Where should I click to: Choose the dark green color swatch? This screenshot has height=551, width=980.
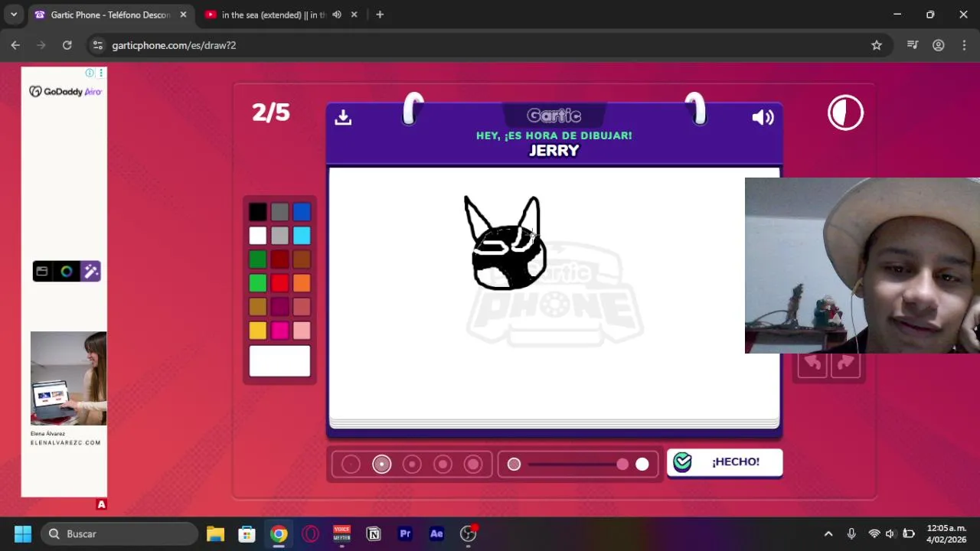click(258, 259)
